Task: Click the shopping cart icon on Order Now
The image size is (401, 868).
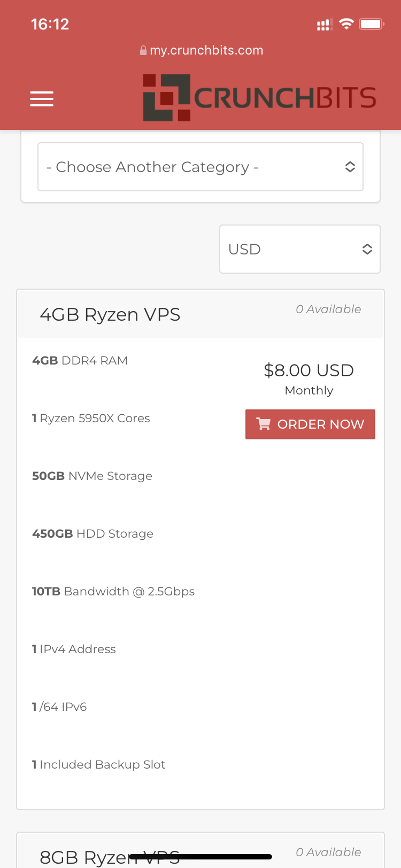Action: [263, 424]
